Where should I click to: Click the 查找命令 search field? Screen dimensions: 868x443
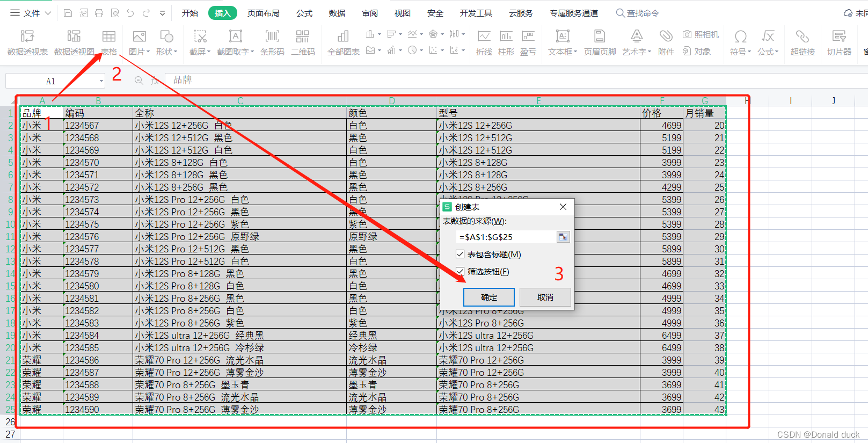[637, 13]
